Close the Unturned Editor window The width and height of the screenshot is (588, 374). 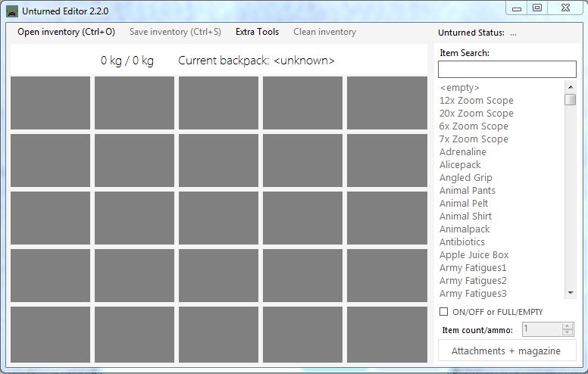pos(565,8)
